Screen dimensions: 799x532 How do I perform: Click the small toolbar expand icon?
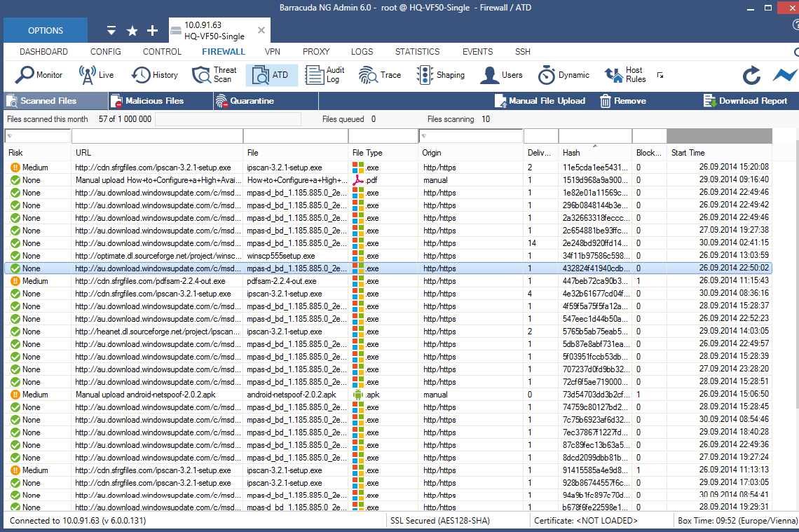click(660, 76)
